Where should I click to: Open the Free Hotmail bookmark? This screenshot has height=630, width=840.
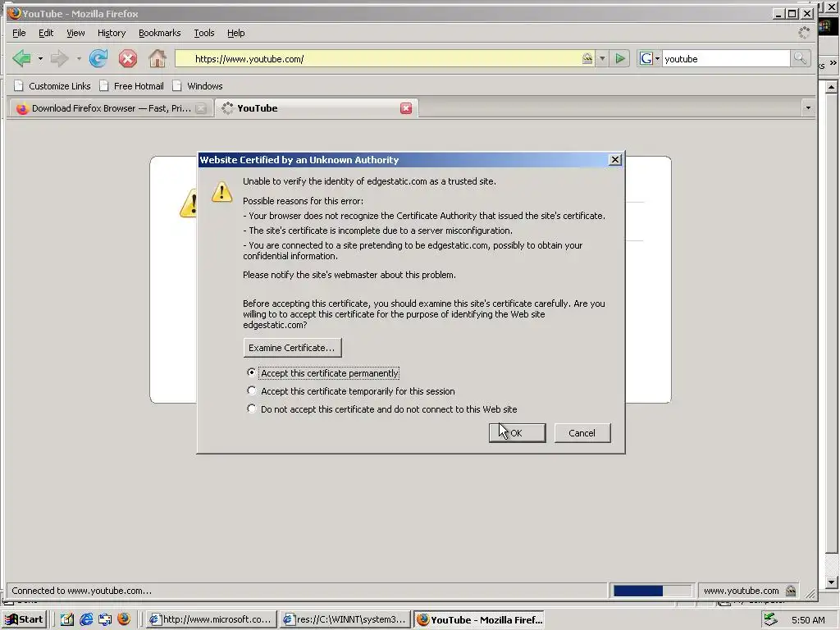pos(132,85)
